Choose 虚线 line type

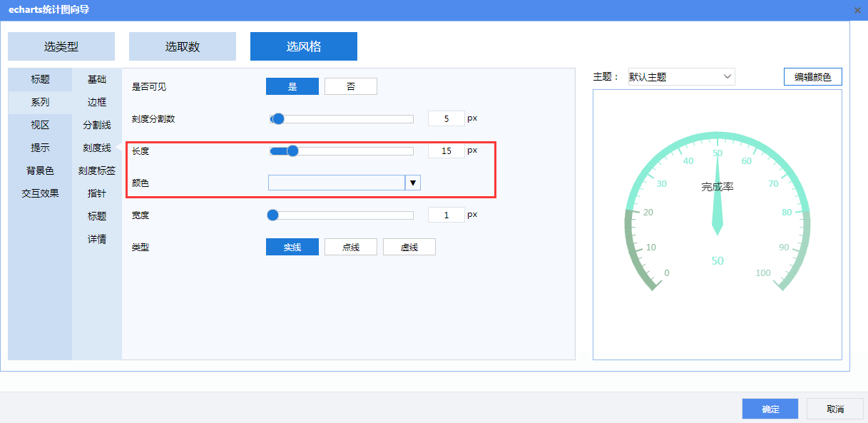(409, 247)
